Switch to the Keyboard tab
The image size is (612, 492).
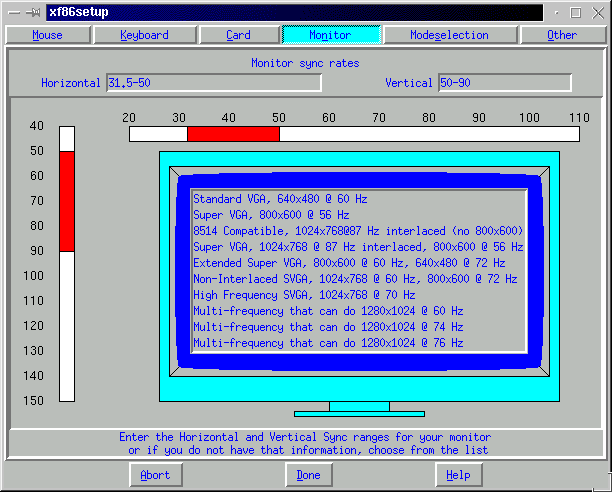[144, 35]
